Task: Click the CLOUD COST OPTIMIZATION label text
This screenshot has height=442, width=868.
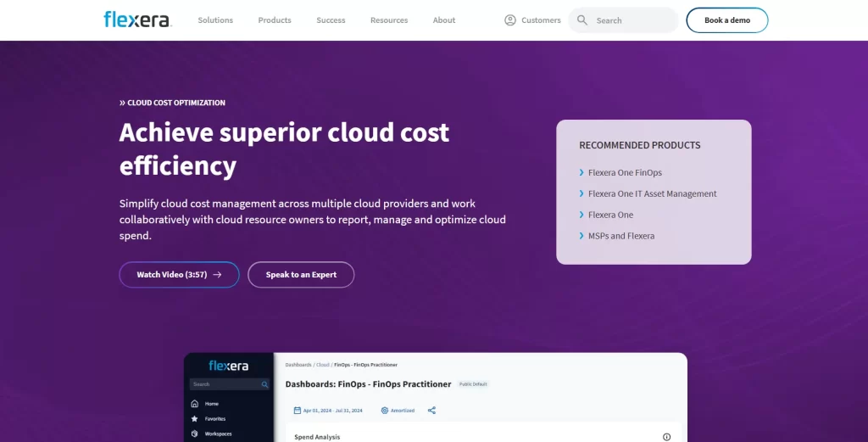Action: pos(176,103)
